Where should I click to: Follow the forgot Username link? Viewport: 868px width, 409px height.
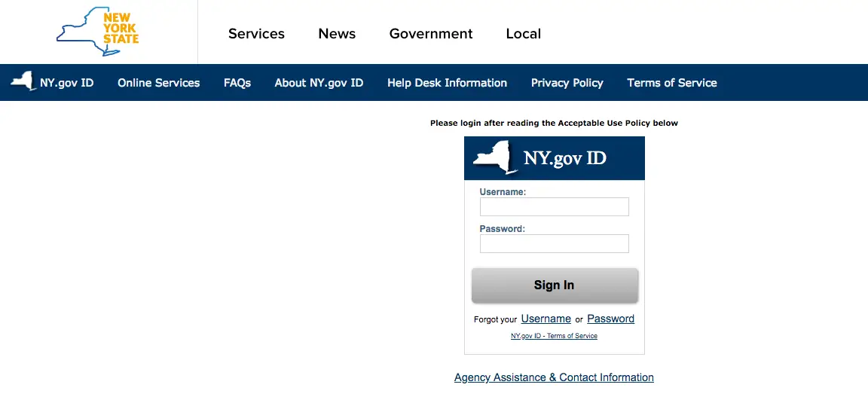click(546, 319)
